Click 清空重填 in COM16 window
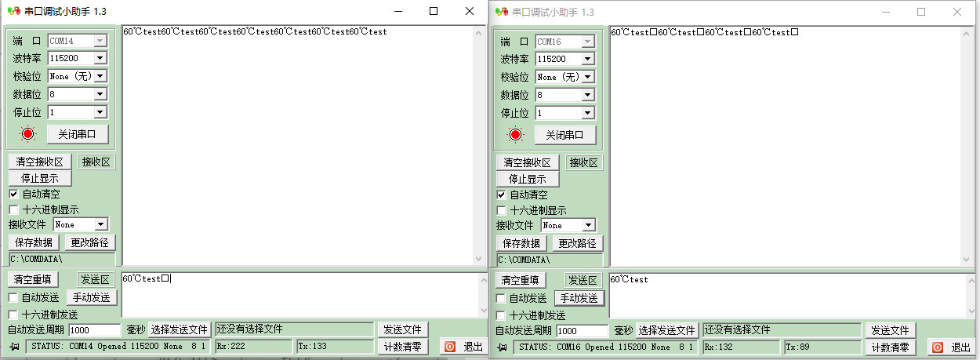 [521, 280]
